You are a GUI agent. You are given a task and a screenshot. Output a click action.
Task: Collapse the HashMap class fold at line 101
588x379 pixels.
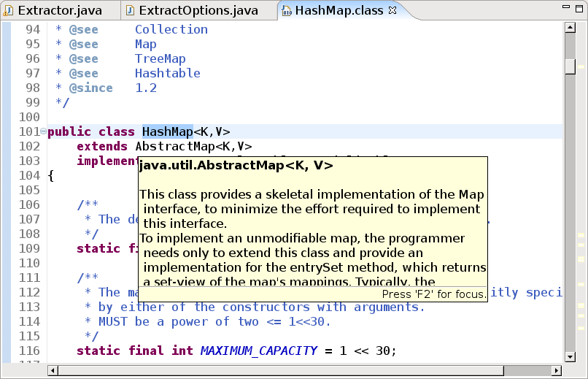point(43,132)
